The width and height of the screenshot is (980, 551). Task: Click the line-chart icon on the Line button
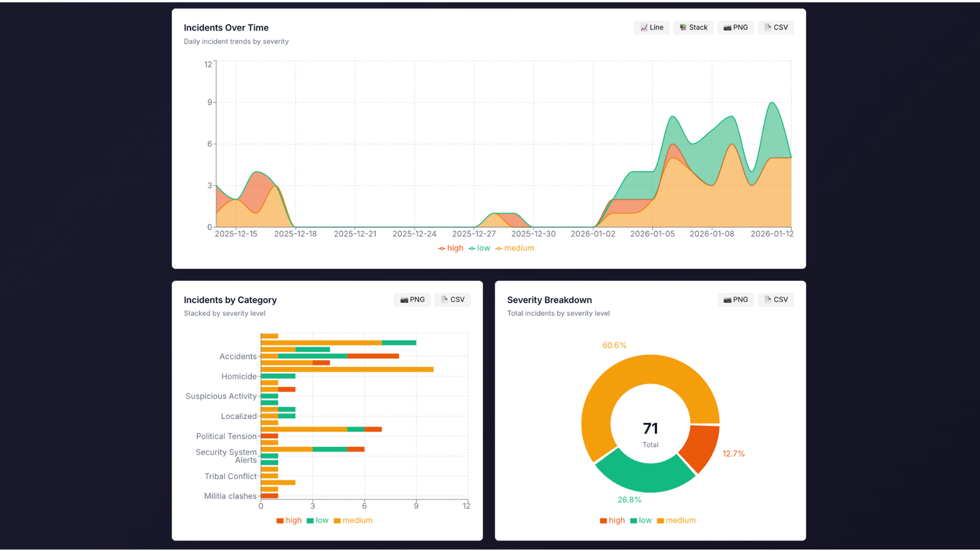(x=643, y=27)
